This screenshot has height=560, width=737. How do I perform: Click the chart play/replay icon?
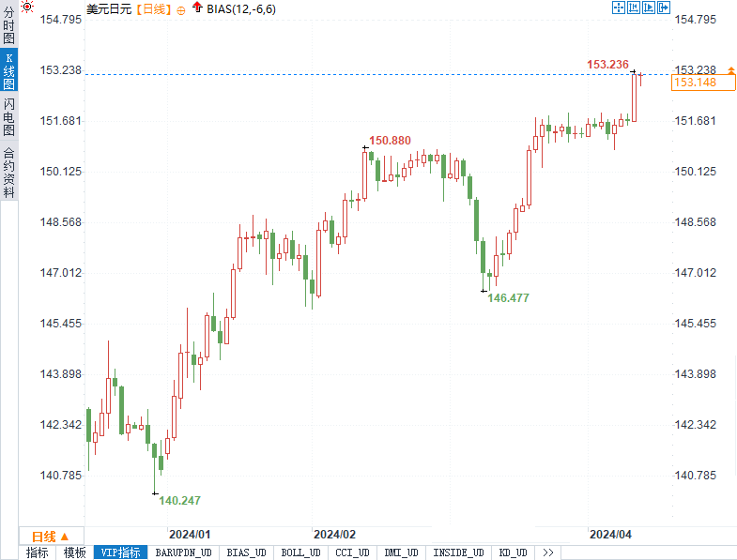click(x=651, y=8)
